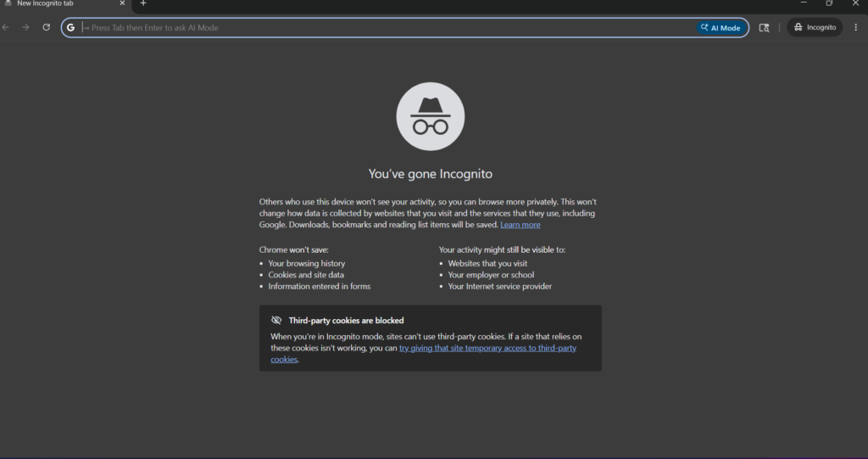Reload the page with the refresh icon
This screenshot has height=459, width=868.
47,27
